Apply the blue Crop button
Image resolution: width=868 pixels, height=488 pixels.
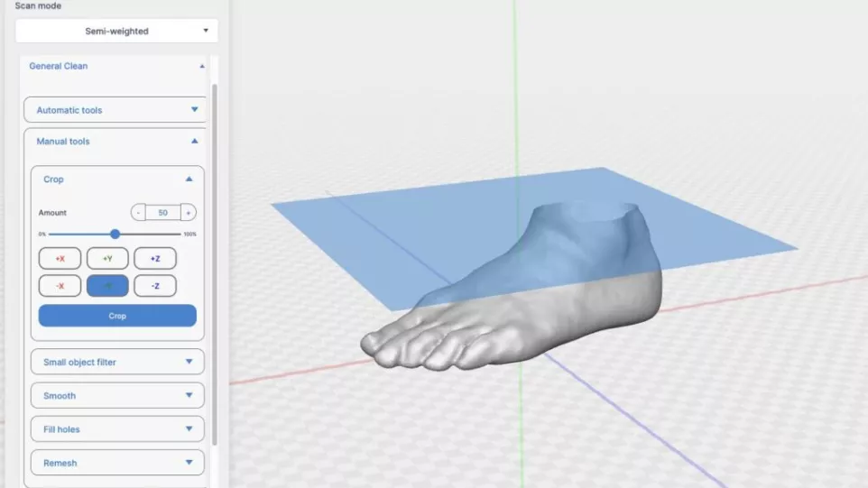pyautogui.click(x=117, y=316)
